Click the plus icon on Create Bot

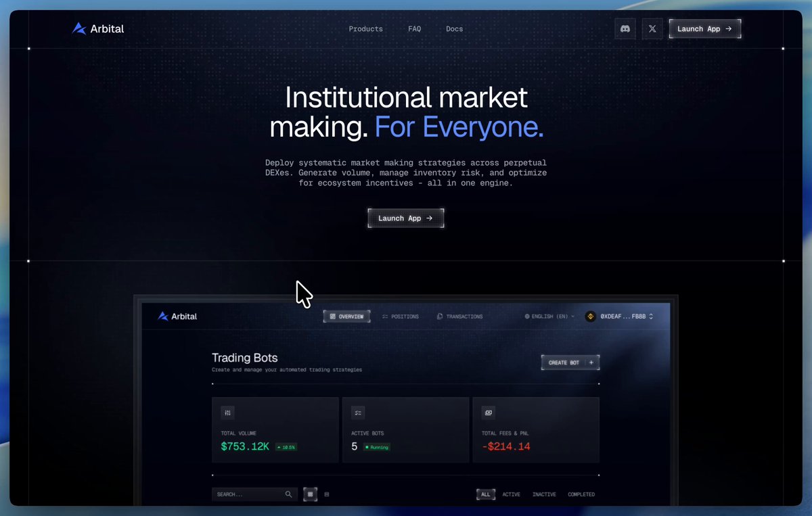[591, 362]
